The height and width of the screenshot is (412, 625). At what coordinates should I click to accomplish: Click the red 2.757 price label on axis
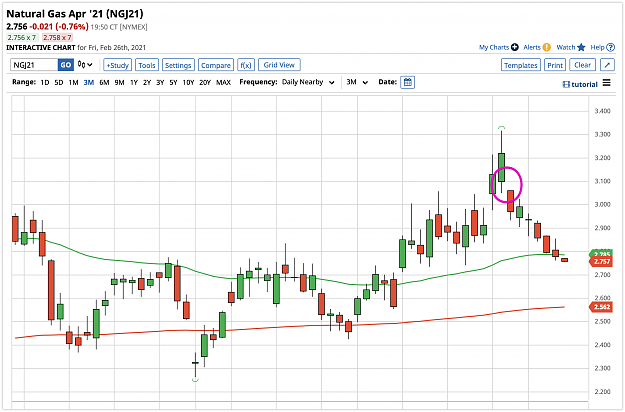tap(601, 261)
